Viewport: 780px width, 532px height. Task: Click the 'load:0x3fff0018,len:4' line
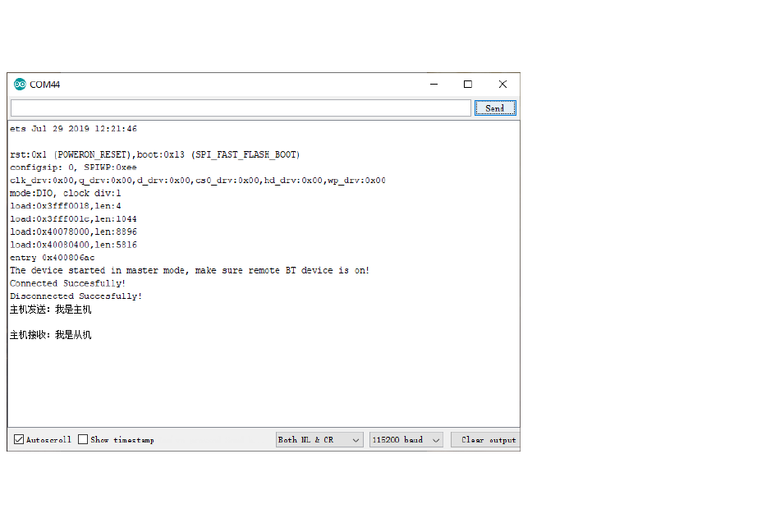point(65,206)
